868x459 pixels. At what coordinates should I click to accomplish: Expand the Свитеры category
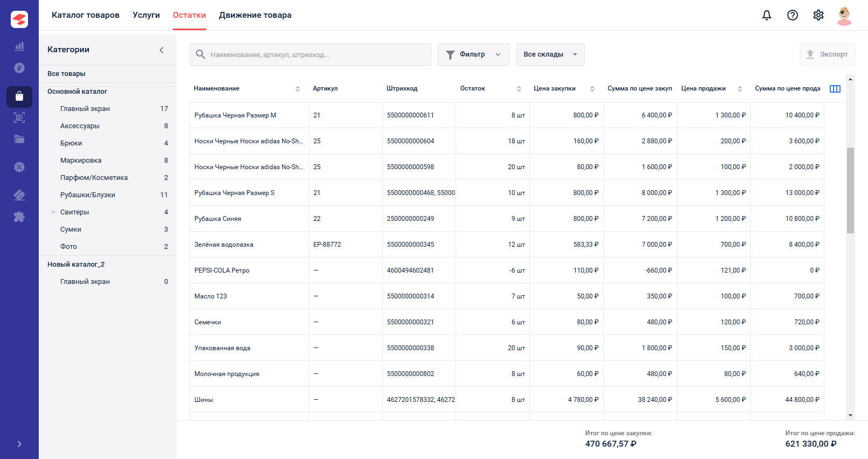pos(53,212)
